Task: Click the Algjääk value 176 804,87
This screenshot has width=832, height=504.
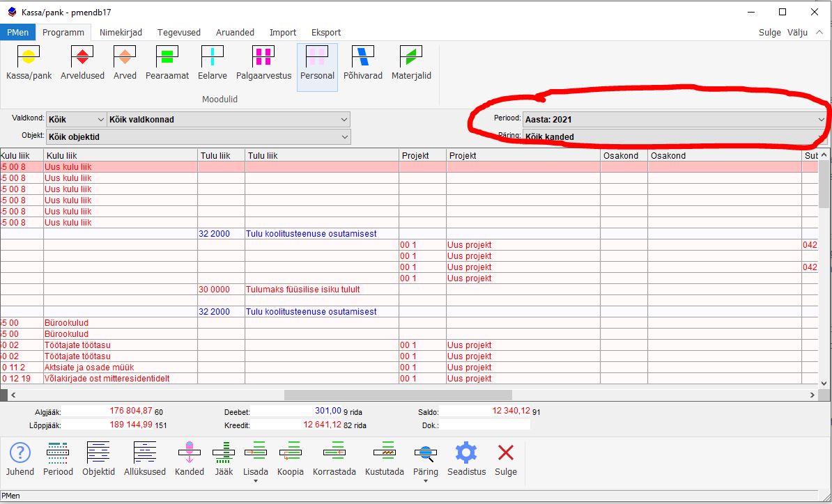Action: click(130, 411)
